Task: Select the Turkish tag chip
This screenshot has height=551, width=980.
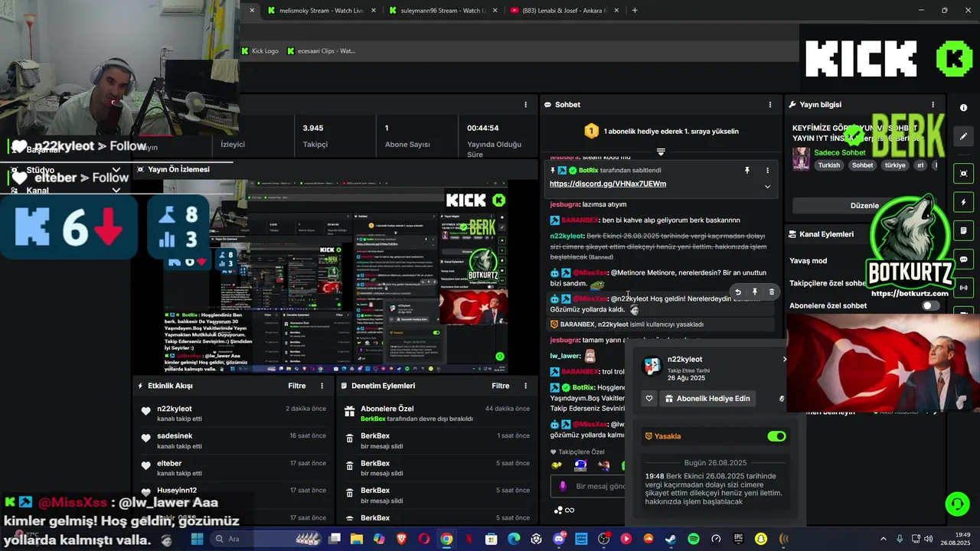Action: coord(829,165)
